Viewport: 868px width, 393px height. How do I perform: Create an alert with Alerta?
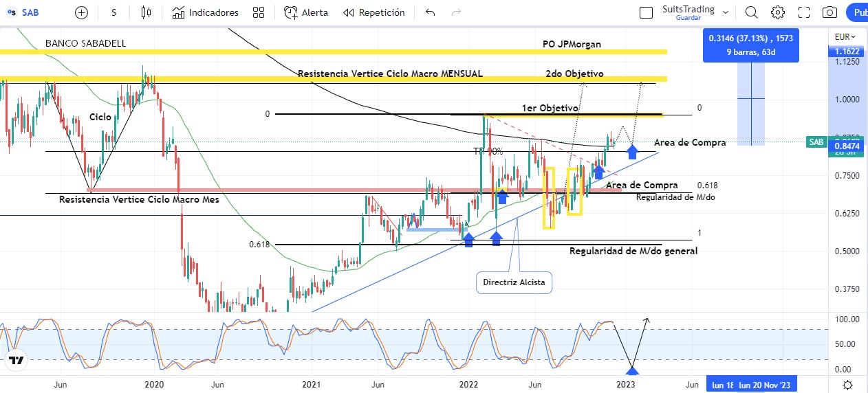pos(306,12)
